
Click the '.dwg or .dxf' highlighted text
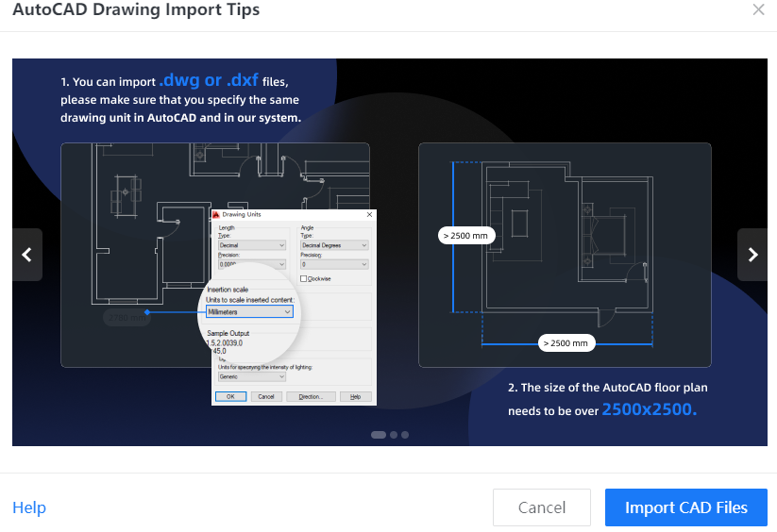click(x=209, y=80)
